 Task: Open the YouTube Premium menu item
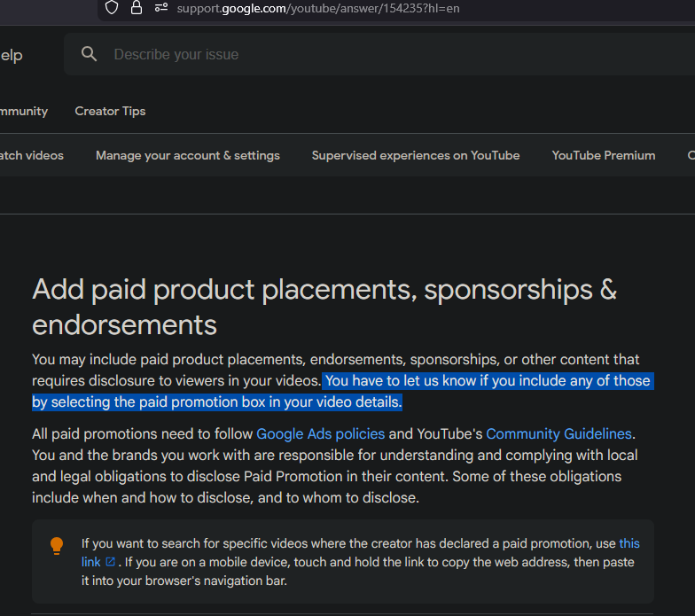(x=603, y=156)
